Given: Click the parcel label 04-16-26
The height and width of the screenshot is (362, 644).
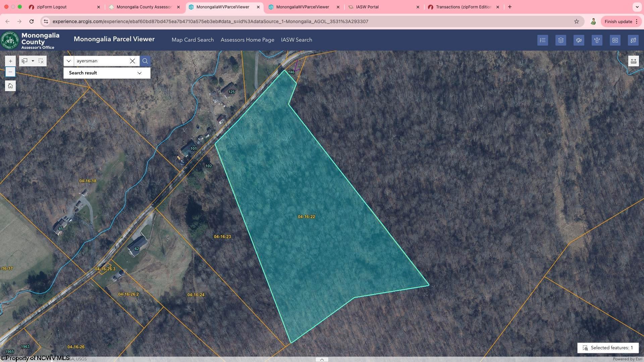Looking at the screenshot, I should point(76,347).
